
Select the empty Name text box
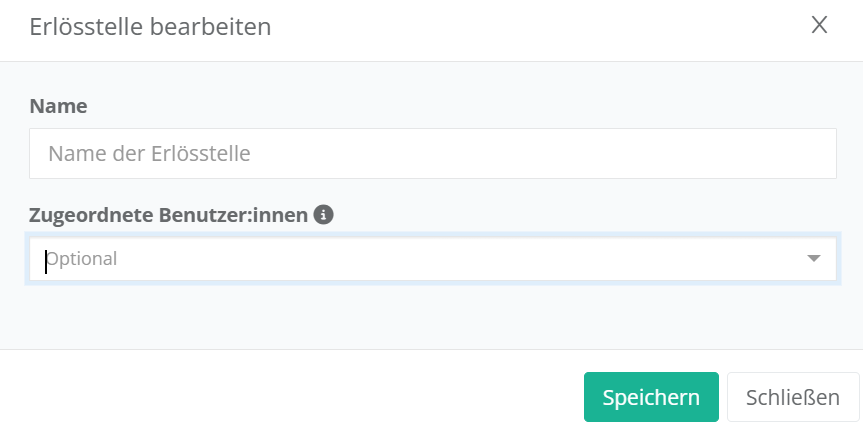432,154
